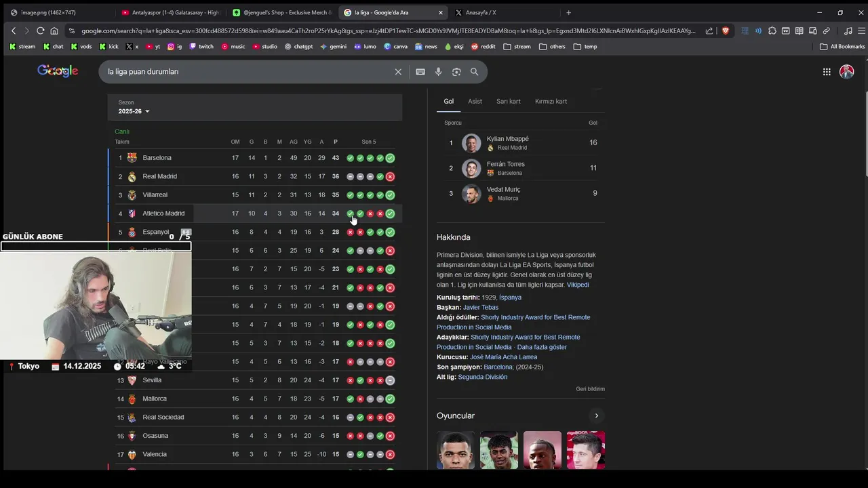The width and height of the screenshot is (868, 488).
Task: Switch to the @jenguel's Shop tab
Action: tap(281, 12)
